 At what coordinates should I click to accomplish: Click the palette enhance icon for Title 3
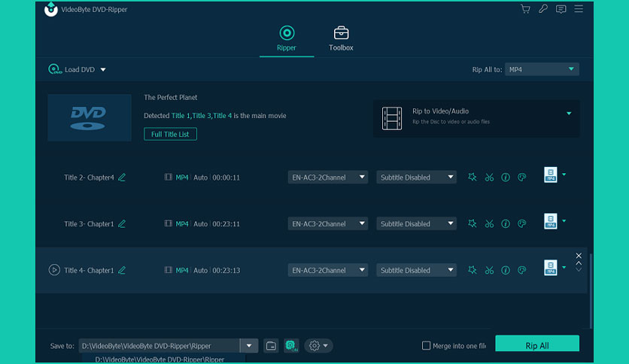(522, 223)
